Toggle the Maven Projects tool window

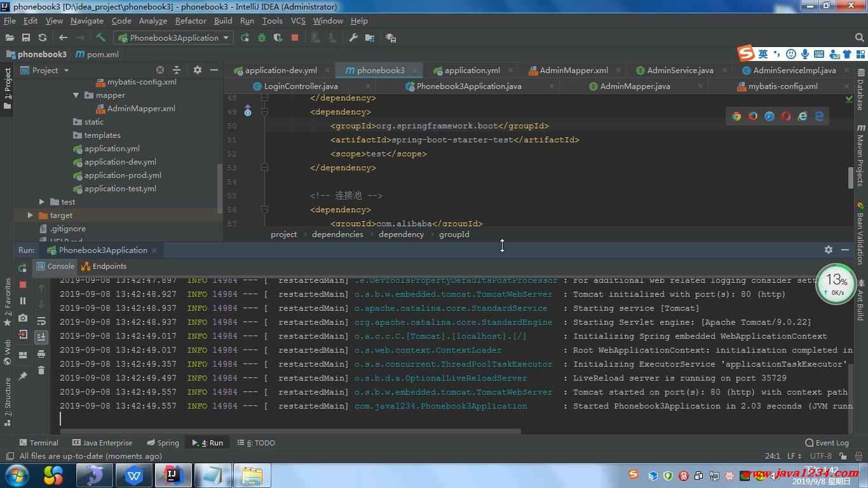click(860, 155)
